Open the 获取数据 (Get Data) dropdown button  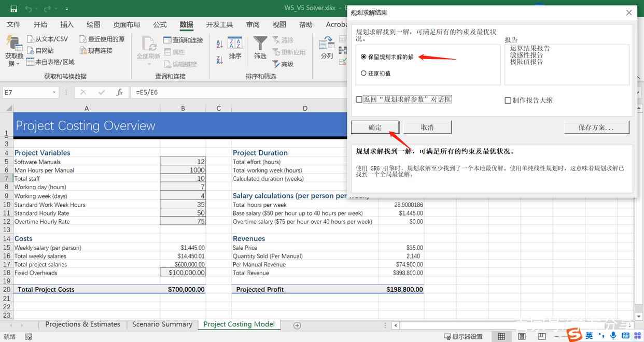pyautogui.click(x=14, y=51)
